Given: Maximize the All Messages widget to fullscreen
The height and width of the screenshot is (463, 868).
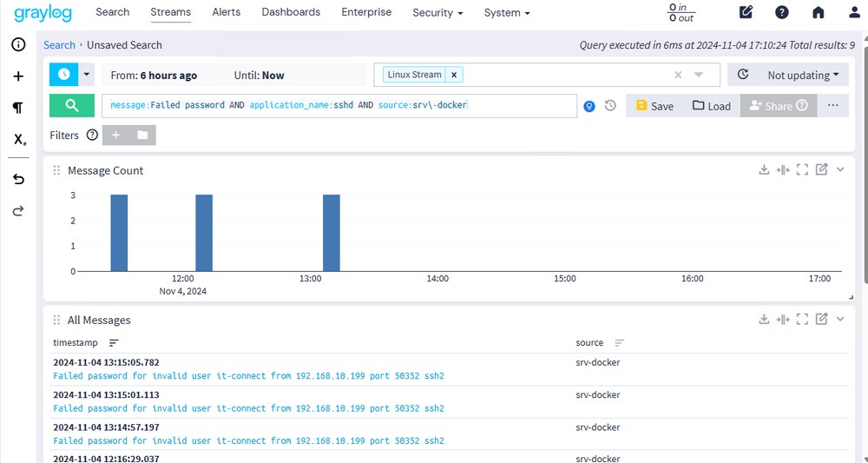Looking at the screenshot, I should pyautogui.click(x=802, y=320).
